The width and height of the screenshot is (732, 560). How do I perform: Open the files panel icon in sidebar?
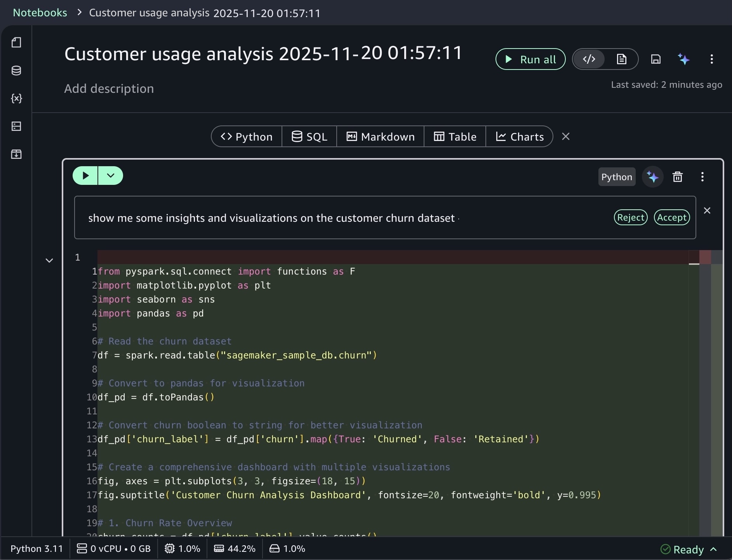coord(16,42)
